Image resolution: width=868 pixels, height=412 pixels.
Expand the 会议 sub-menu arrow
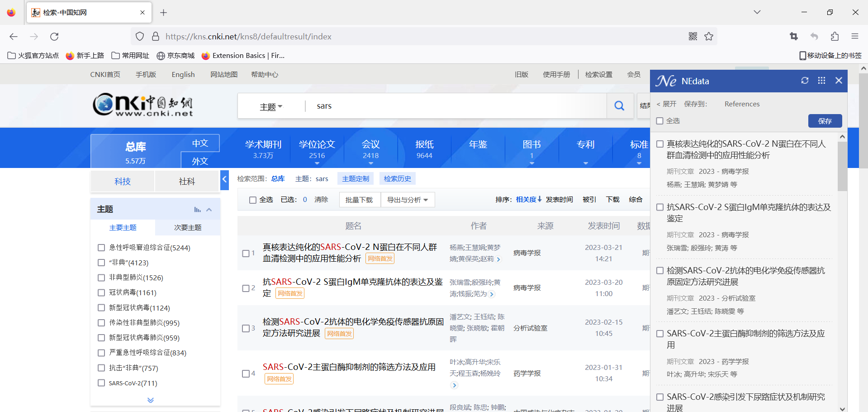(x=370, y=163)
